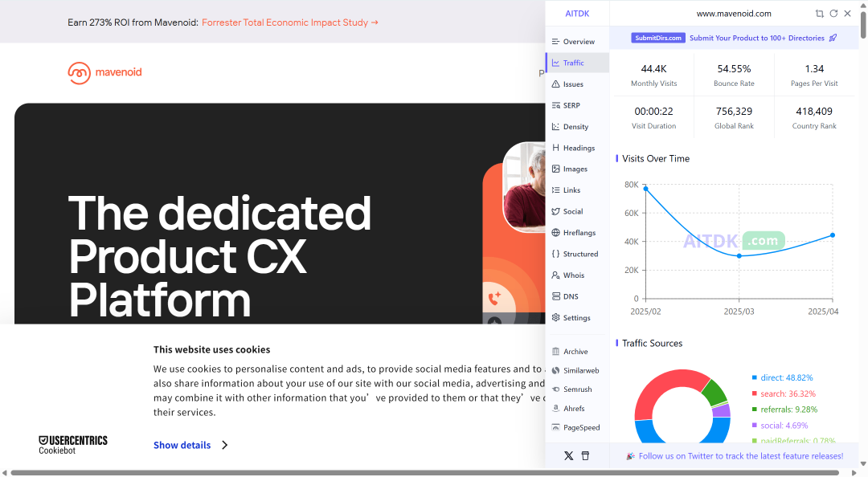Click the 756,329 Global Rank value
Image resolution: width=868 pixels, height=477 pixels.
[734, 112]
